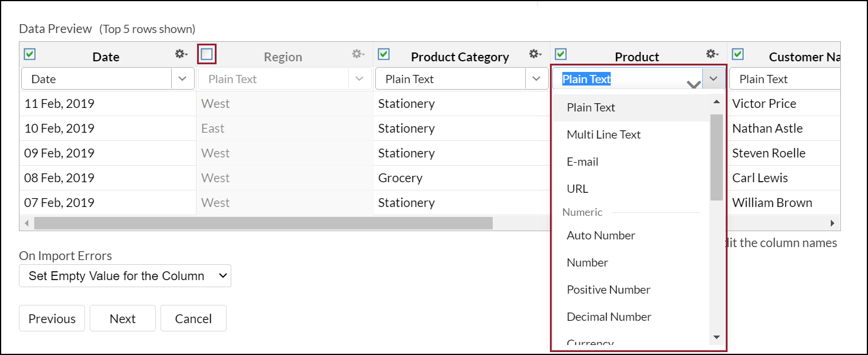868x355 pixels.
Task: Choose Positive Number from the list
Action: pos(608,290)
